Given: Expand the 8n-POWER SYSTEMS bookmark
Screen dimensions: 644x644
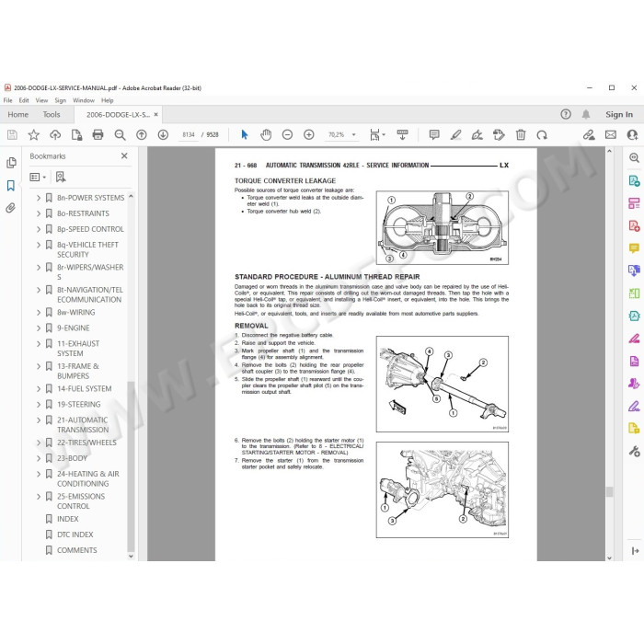Looking at the screenshot, I should [x=39, y=198].
